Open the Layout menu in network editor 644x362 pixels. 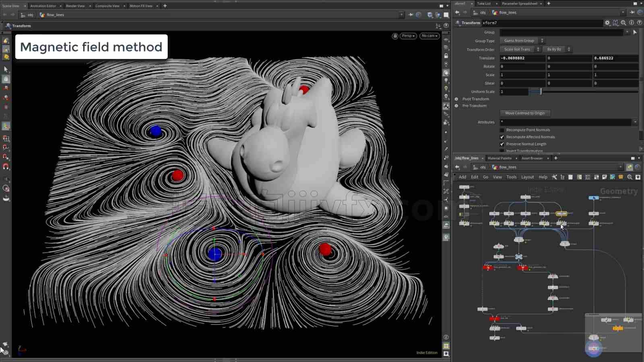[527, 177]
